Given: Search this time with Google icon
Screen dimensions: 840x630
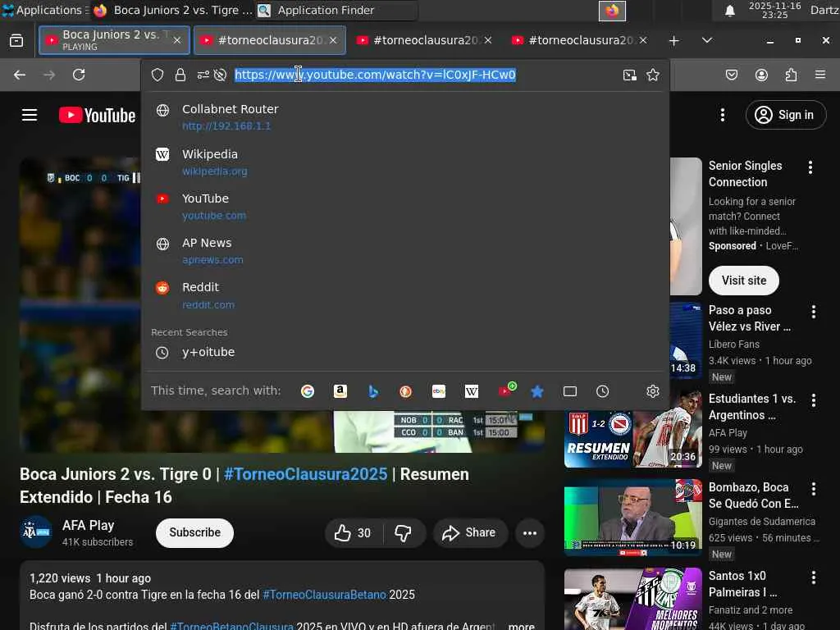Looking at the screenshot, I should [x=308, y=391].
